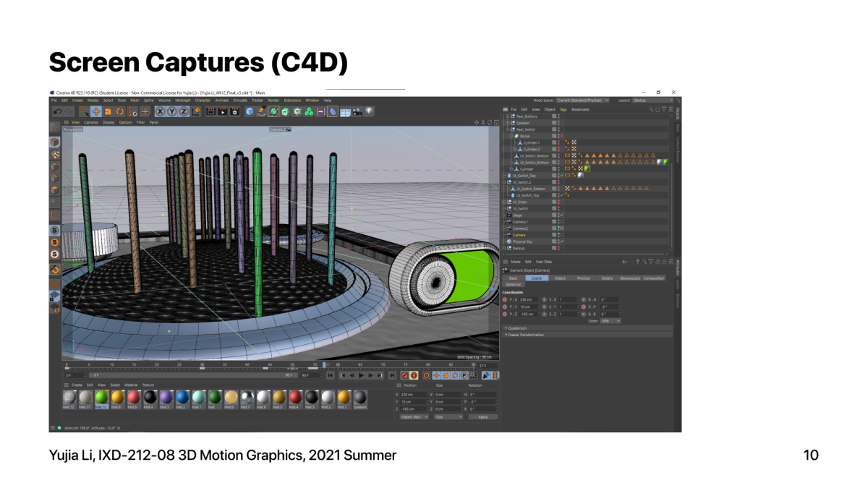Screen dimensions: 868x488
Task: Open the Node Space dropdown
Action: (583, 100)
